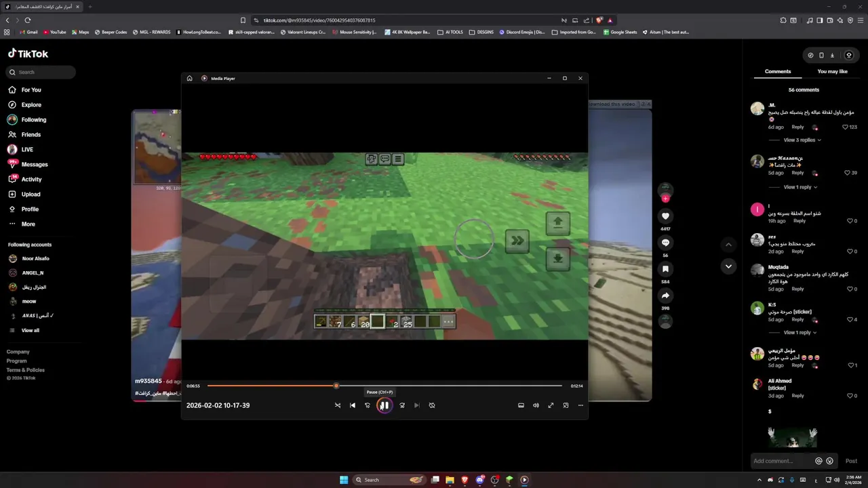Viewport: 868px width, 488px height.
Task: Go to Following feed
Action: point(27,119)
